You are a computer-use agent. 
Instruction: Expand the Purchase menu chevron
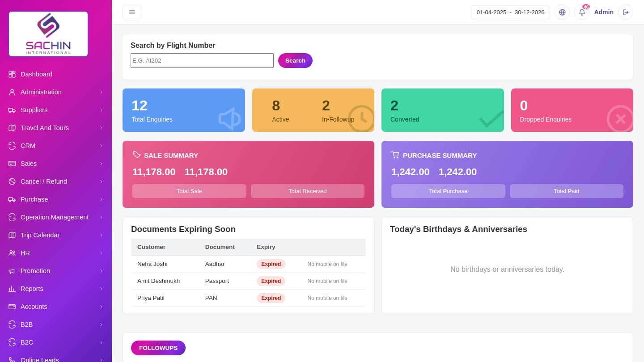pos(101,199)
